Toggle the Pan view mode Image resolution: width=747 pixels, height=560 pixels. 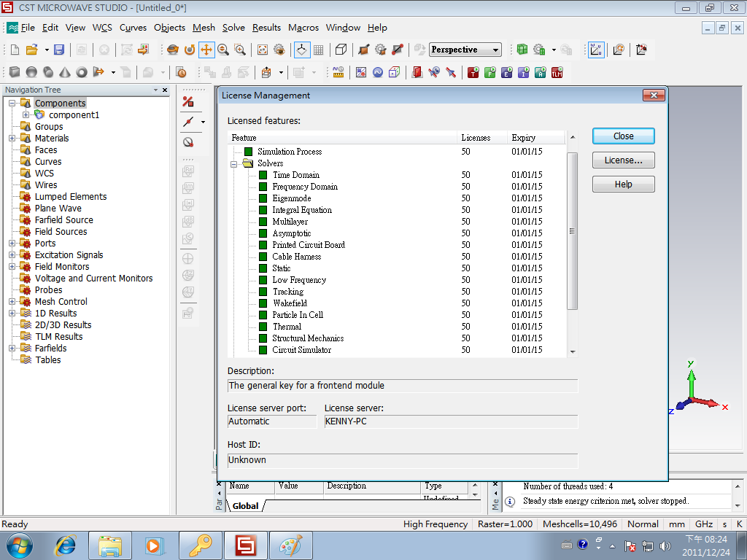pos(206,50)
